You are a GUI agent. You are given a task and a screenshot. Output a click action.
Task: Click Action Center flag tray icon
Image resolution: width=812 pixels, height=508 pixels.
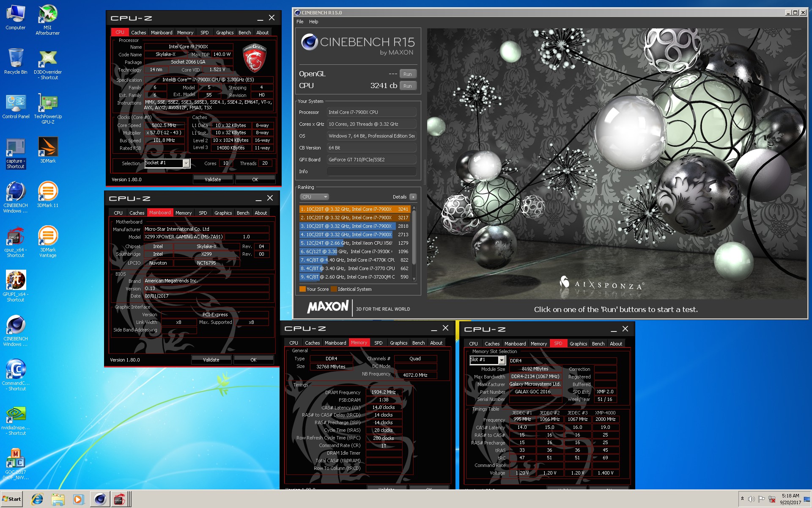[762, 499]
